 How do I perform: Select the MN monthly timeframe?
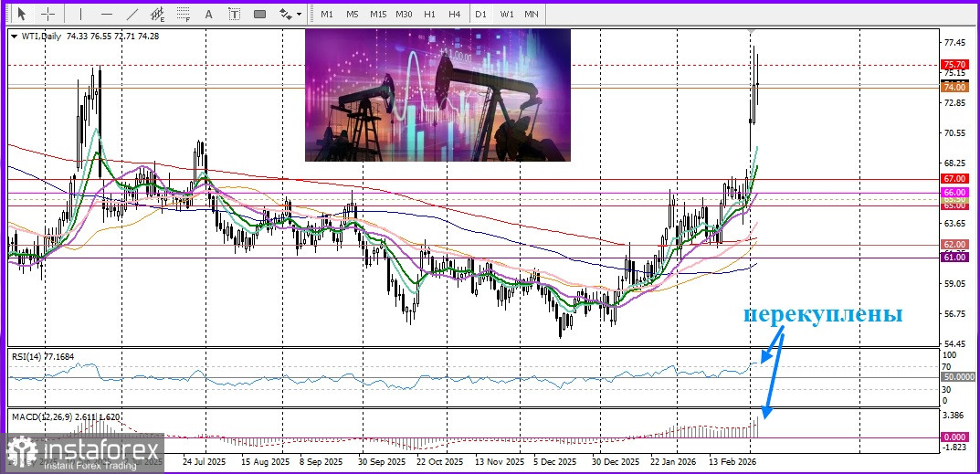pos(532,14)
